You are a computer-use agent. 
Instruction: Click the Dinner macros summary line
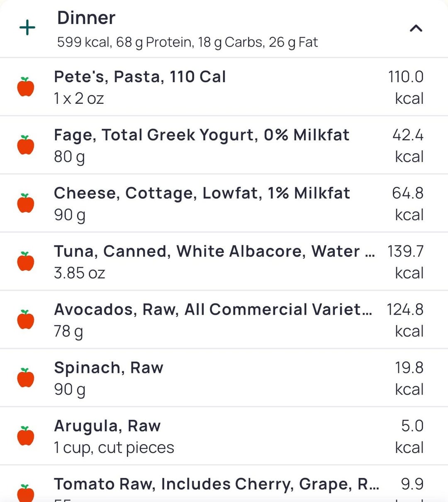pos(187,42)
